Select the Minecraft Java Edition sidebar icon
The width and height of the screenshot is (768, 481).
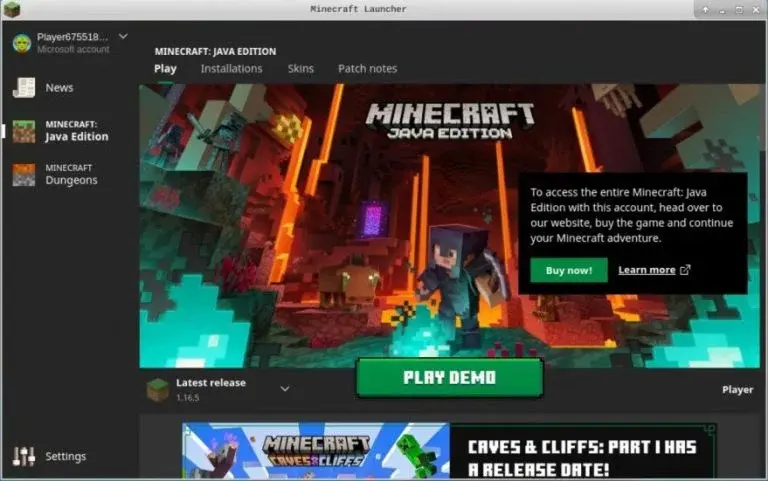tap(23, 131)
